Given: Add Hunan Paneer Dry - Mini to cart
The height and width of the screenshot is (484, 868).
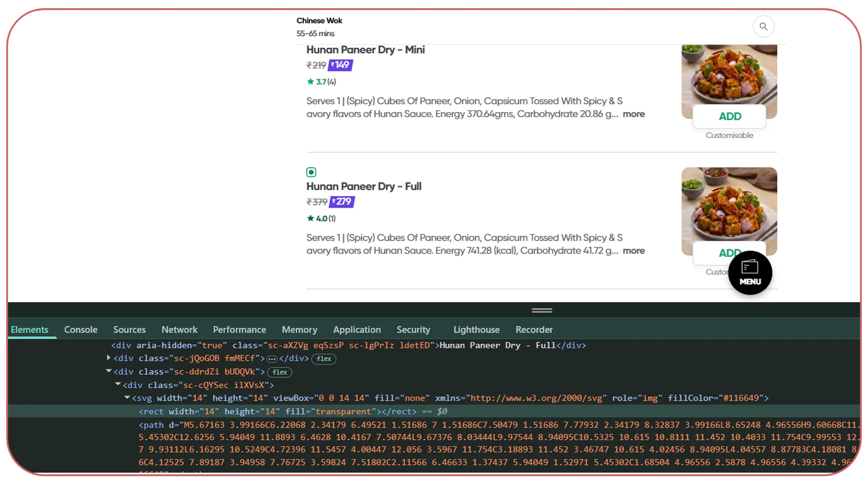Looking at the screenshot, I should [x=729, y=116].
